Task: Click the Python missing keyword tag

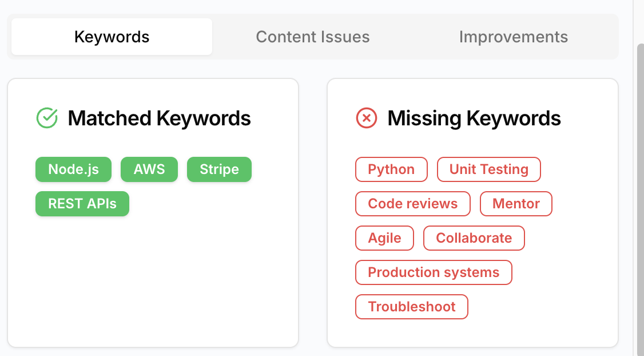Action: tap(391, 169)
